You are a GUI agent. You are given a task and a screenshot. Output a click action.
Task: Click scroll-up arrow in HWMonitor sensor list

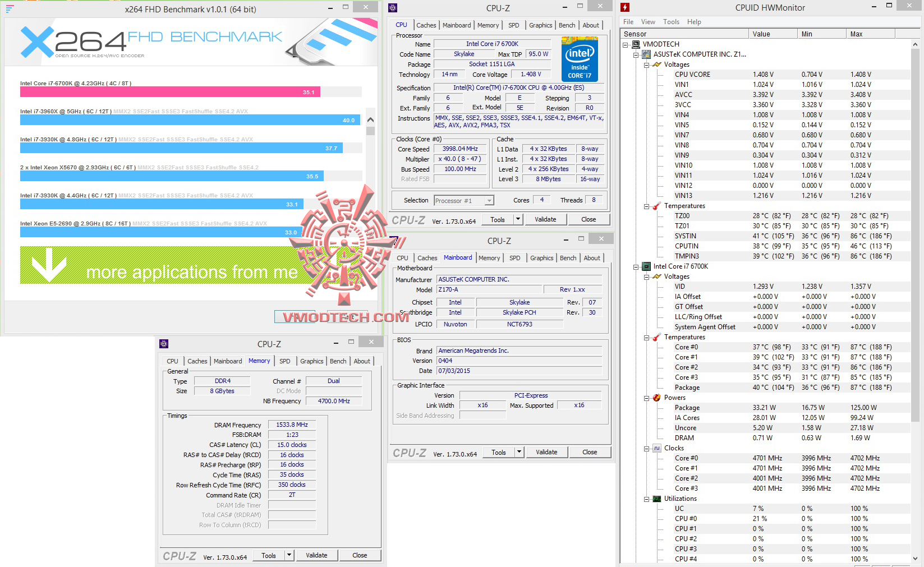click(916, 44)
